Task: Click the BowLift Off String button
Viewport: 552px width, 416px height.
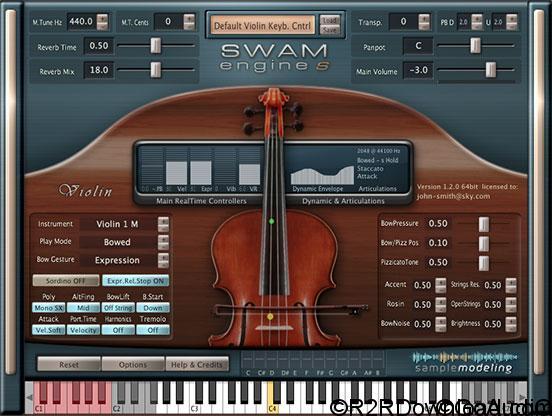Action: coord(118,308)
